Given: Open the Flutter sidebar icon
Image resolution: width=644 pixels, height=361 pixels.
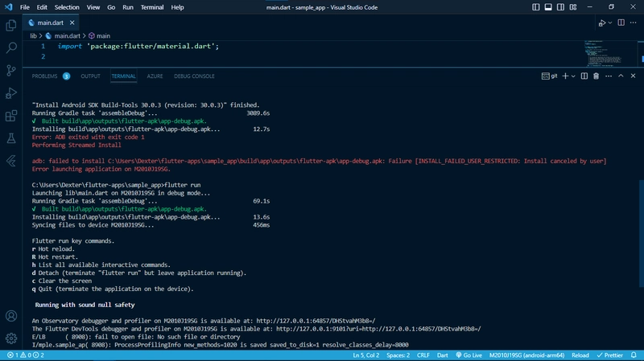Looking at the screenshot, I should tap(11, 161).
